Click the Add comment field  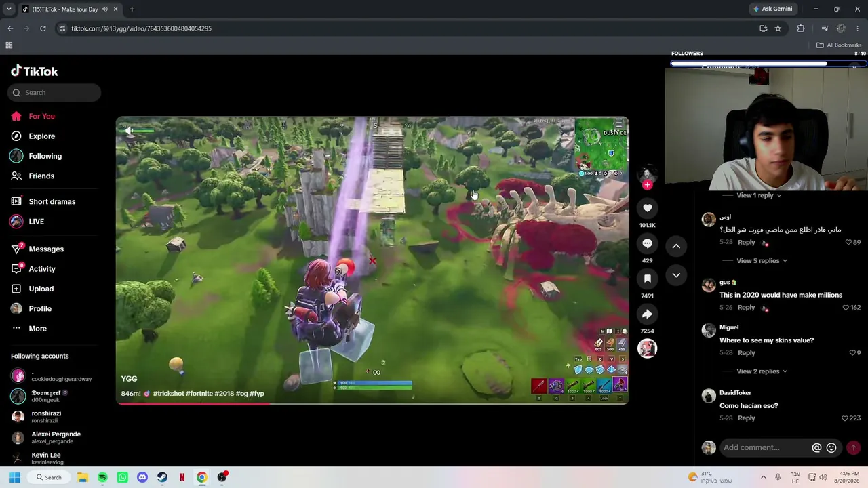click(766, 447)
